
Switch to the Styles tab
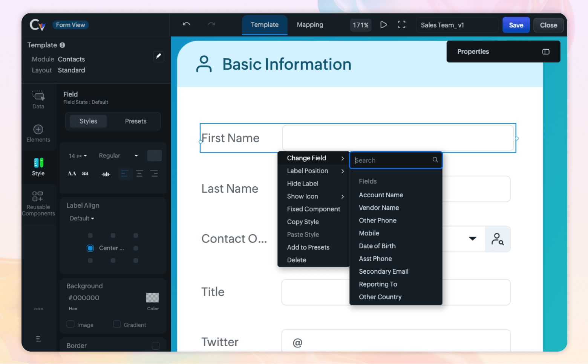tap(88, 121)
